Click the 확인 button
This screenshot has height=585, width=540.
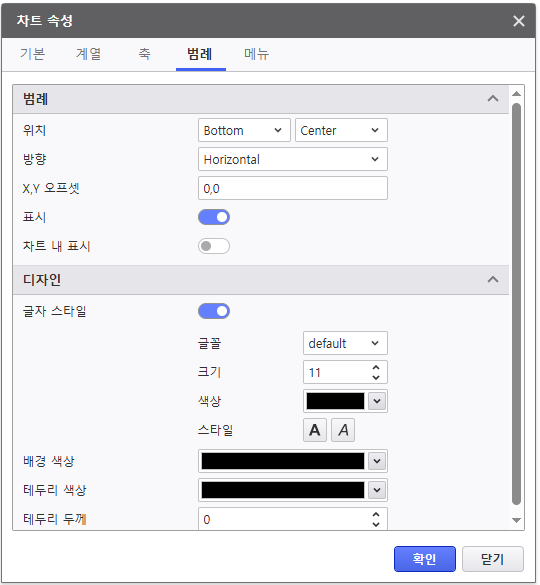pos(425,559)
